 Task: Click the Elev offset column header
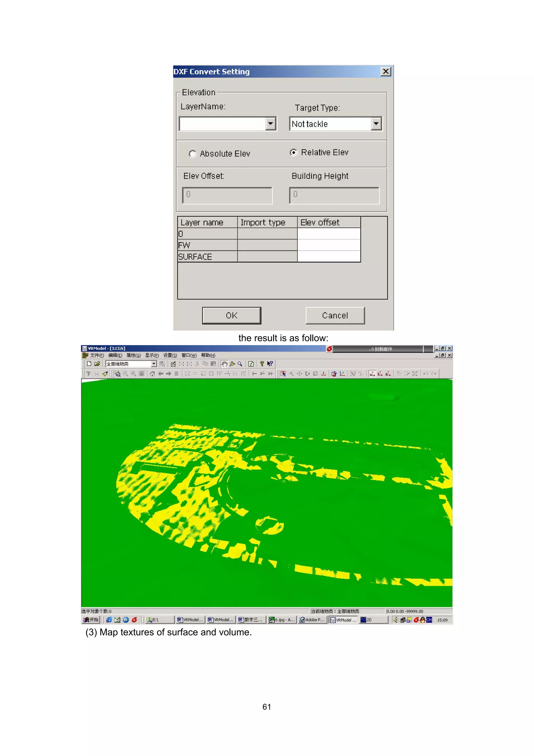click(x=329, y=222)
